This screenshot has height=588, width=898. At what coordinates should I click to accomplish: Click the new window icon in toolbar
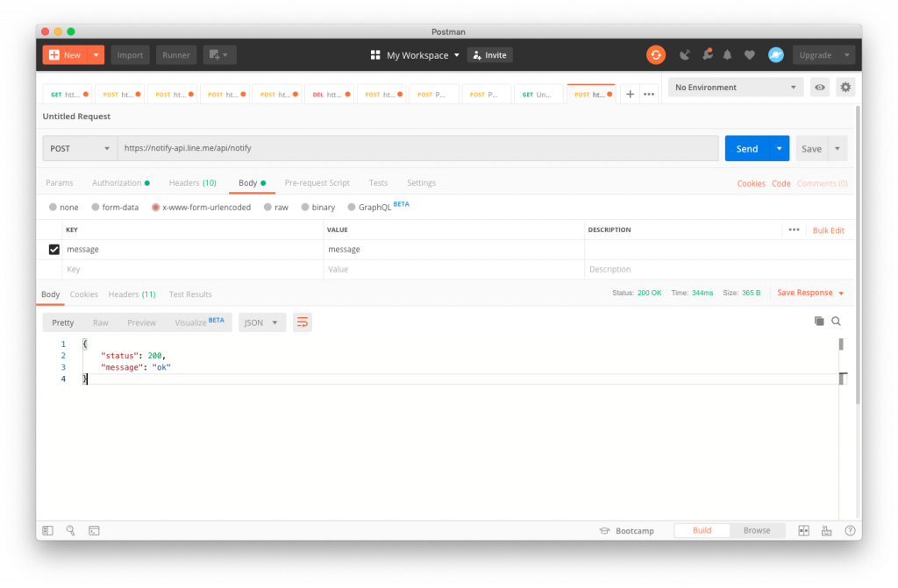219,55
